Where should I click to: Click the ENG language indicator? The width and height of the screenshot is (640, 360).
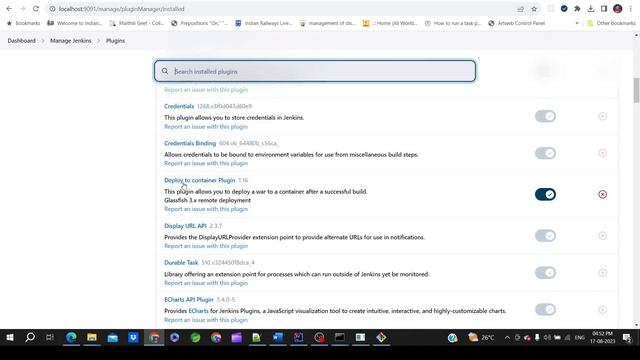coord(580,338)
